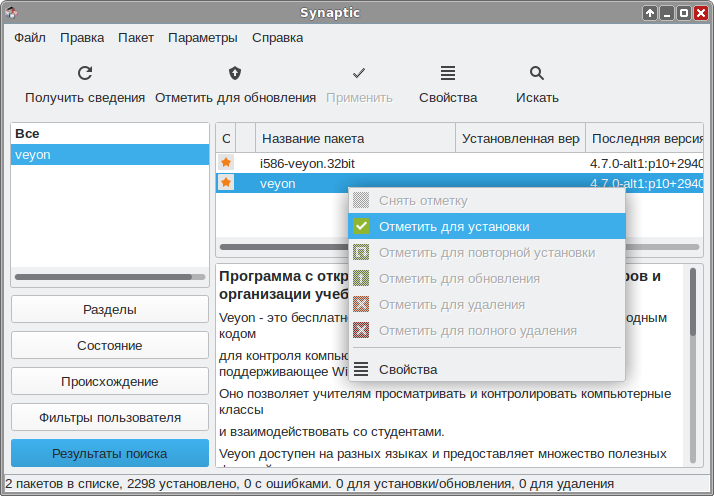Screen dimensions: 714x496
Task: Choose Отметить для повторной установки entry
Action: pyautogui.click(x=487, y=252)
